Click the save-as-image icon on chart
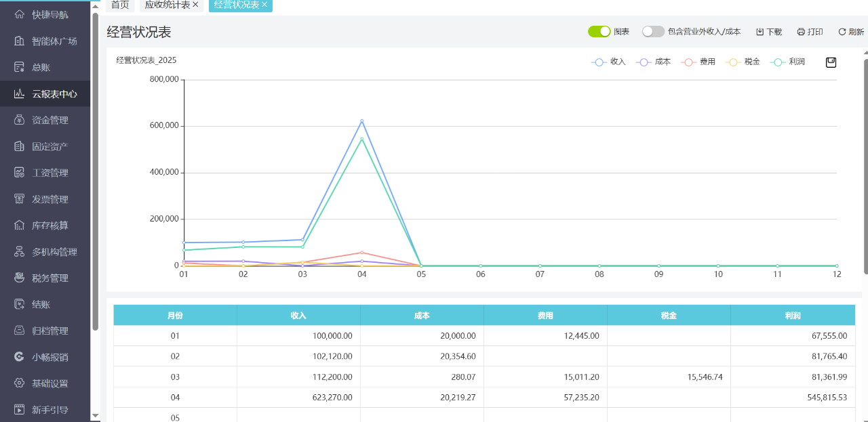Screen dimensions: 868x422 pyautogui.click(x=831, y=62)
